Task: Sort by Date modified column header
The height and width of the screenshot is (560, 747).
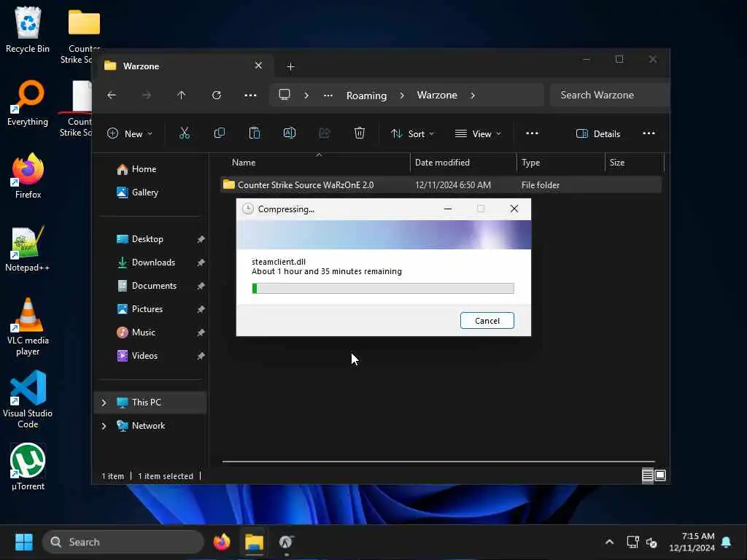Action: click(x=463, y=163)
